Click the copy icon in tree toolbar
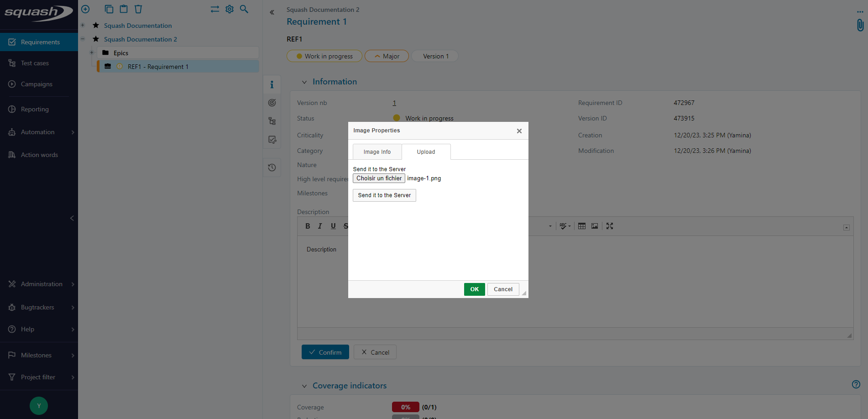 point(109,9)
